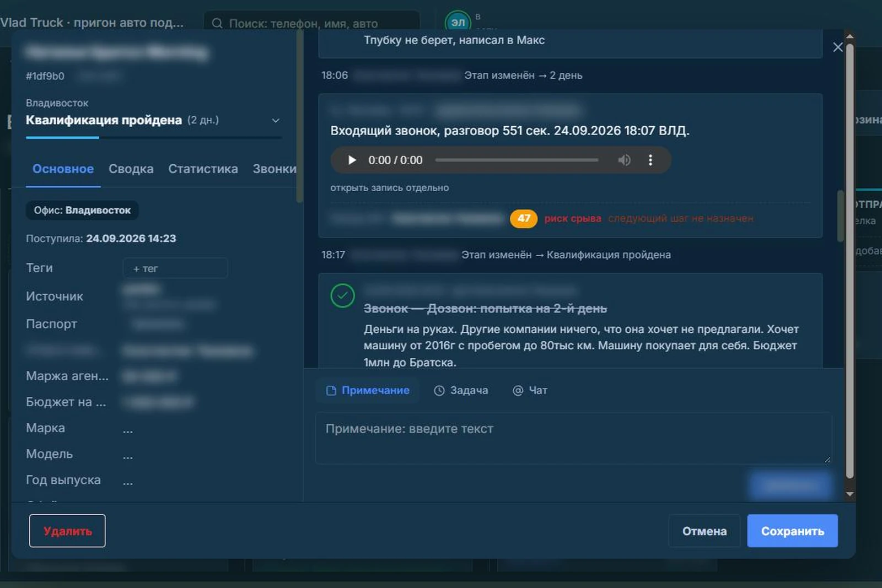
Task: Mute the call recording audio
Action: point(624,160)
